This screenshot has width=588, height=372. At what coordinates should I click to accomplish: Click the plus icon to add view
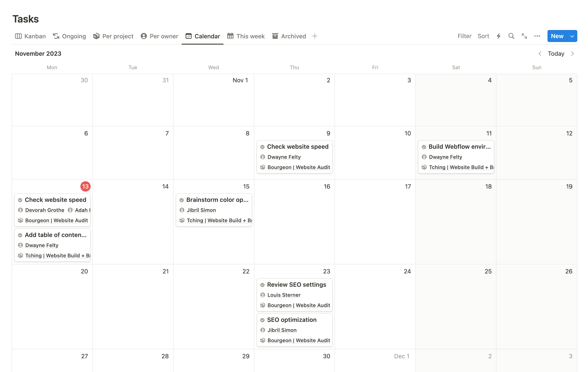(315, 36)
